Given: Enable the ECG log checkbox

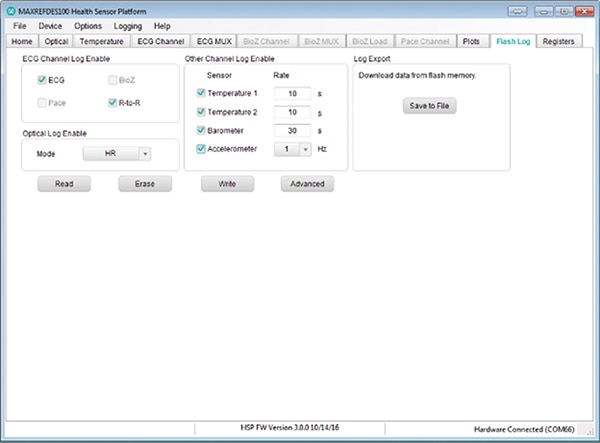Looking at the screenshot, I should [x=42, y=80].
